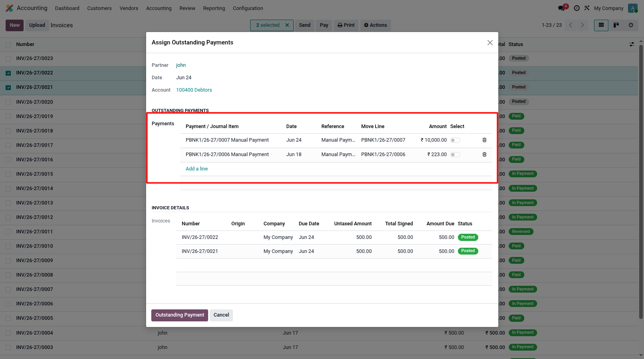Click the Move Line column header
Screen dimensions: 644x359
point(373,126)
